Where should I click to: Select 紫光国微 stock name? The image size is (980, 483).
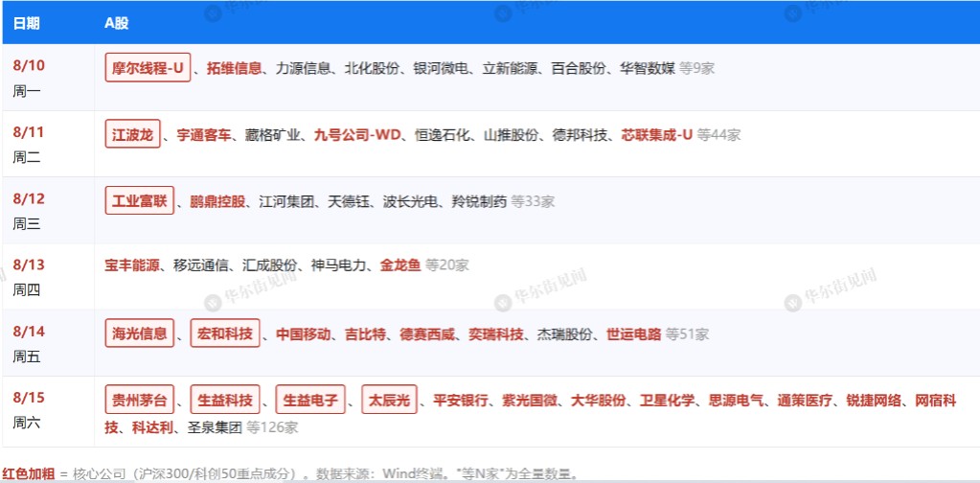tap(530, 401)
